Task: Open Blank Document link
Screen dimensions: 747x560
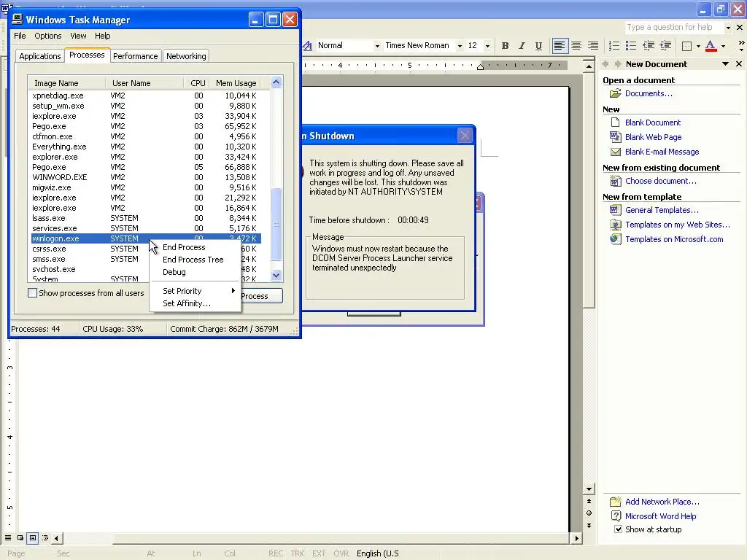Action: [x=653, y=122]
